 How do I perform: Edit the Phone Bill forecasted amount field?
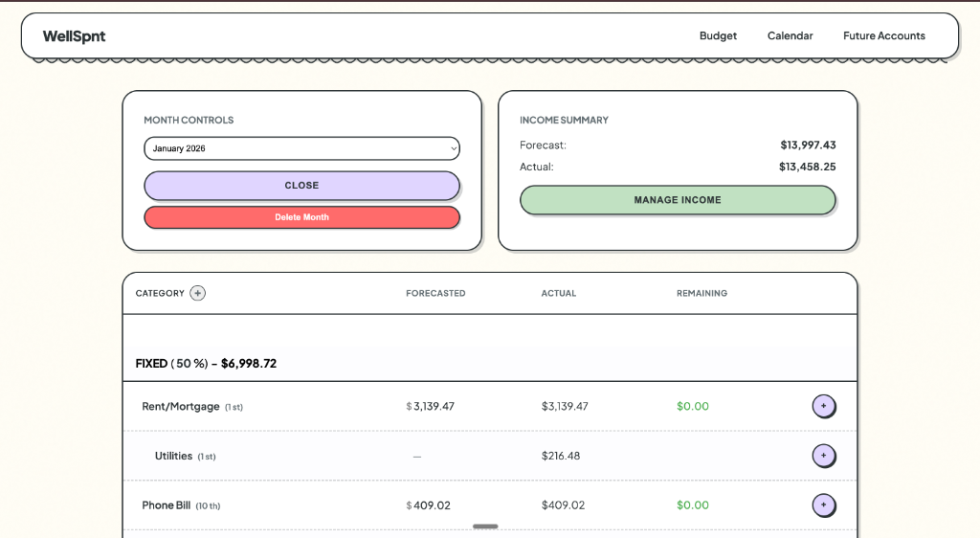point(432,505)
